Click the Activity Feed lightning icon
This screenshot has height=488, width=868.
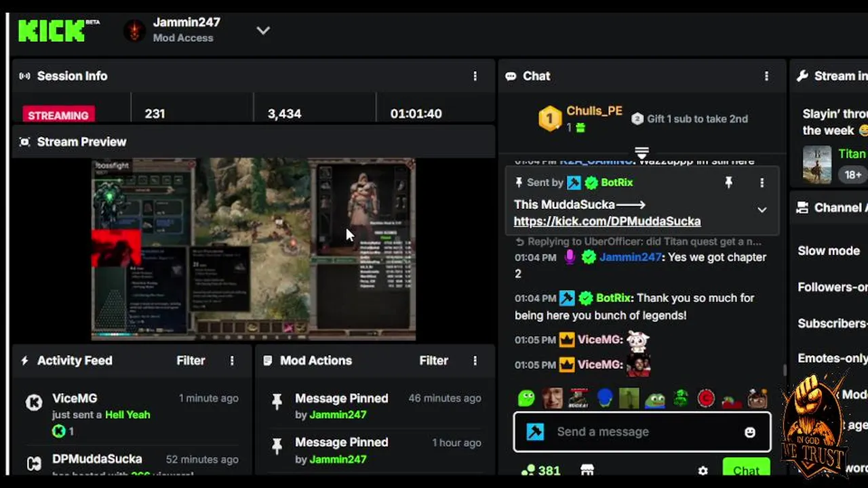pos(25,361)
